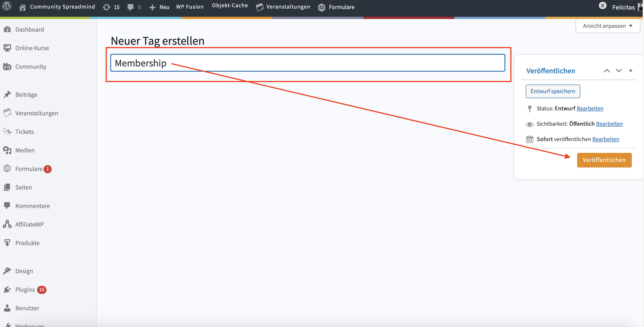Click the Produkte download icon

(x=7, y=243)
